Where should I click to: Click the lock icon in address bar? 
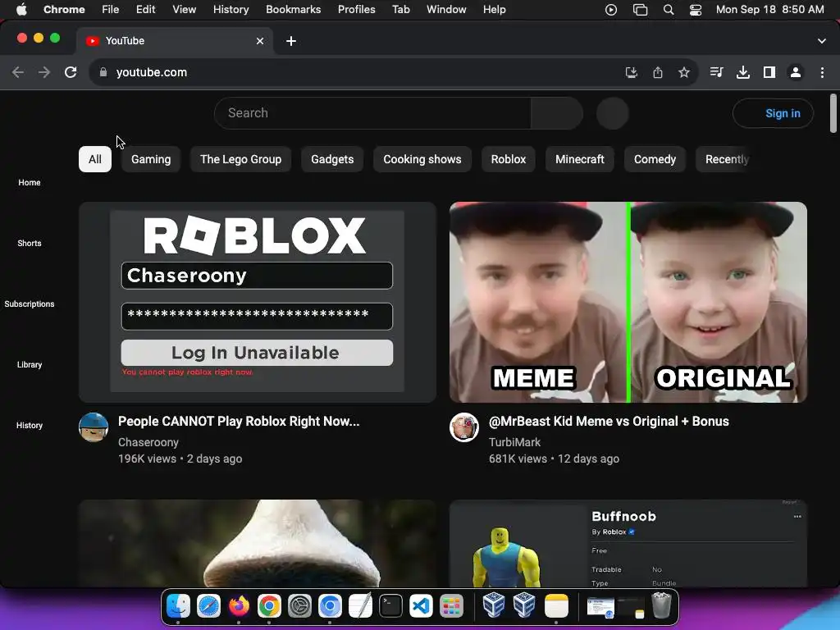(103, 72)
